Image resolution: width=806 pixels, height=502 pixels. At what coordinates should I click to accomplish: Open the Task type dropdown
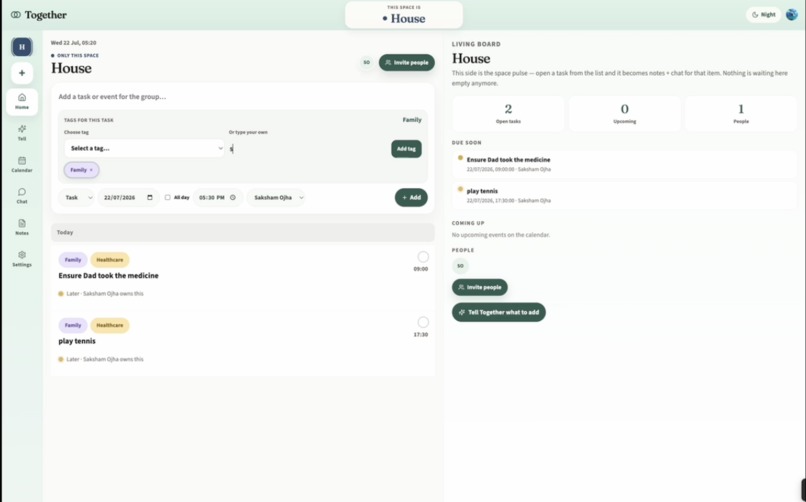(x=76, y=197)
